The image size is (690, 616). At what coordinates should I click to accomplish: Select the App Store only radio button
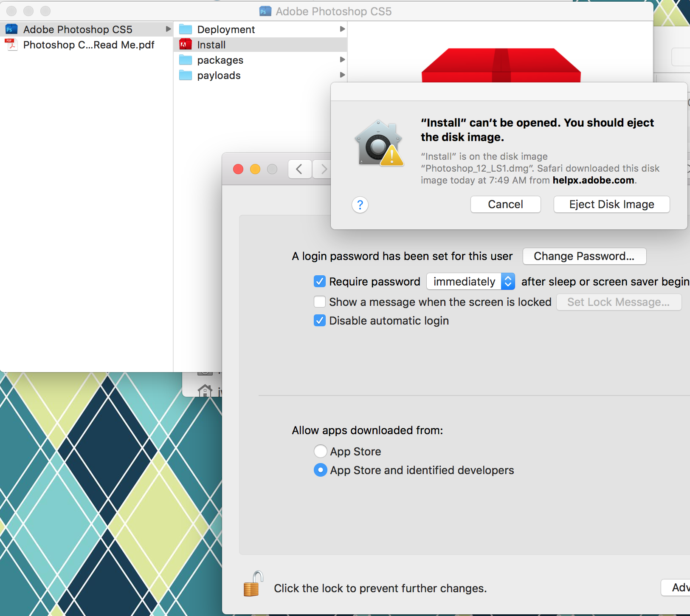pos(320,451)
